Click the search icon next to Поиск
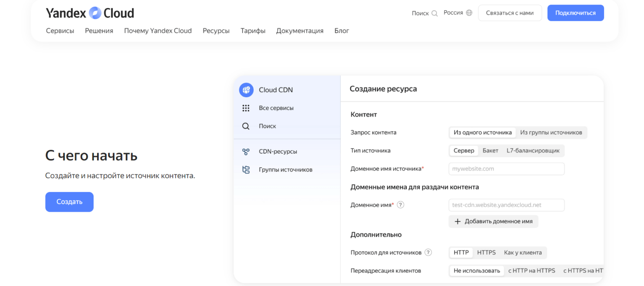This screenshot has height=286, width=644. pos(435,13)
